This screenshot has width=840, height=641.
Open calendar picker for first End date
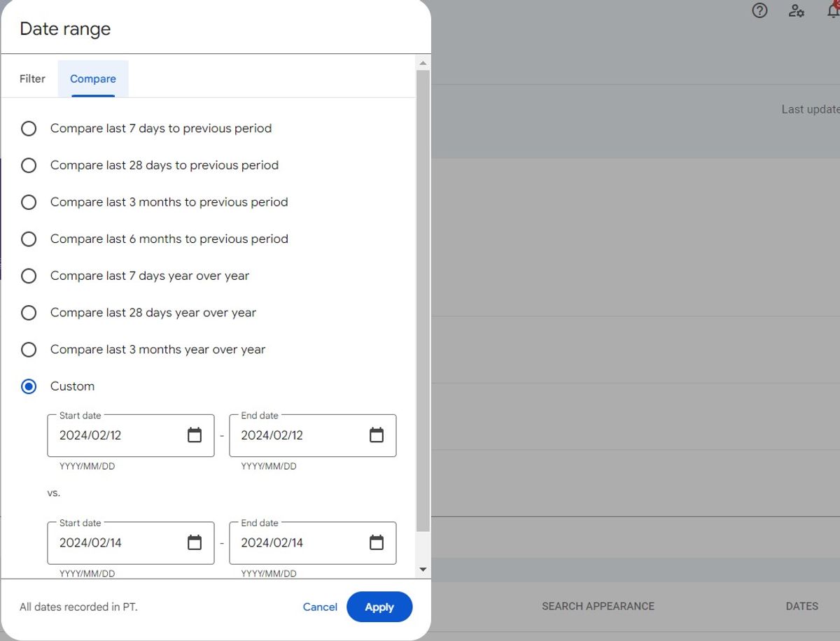tap(377, 435)
